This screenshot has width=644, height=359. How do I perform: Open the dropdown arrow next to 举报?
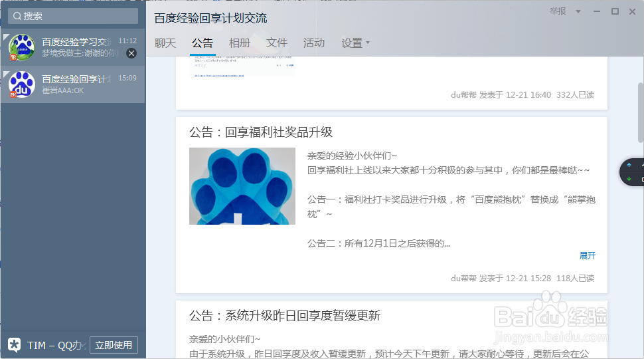(578, 11)
